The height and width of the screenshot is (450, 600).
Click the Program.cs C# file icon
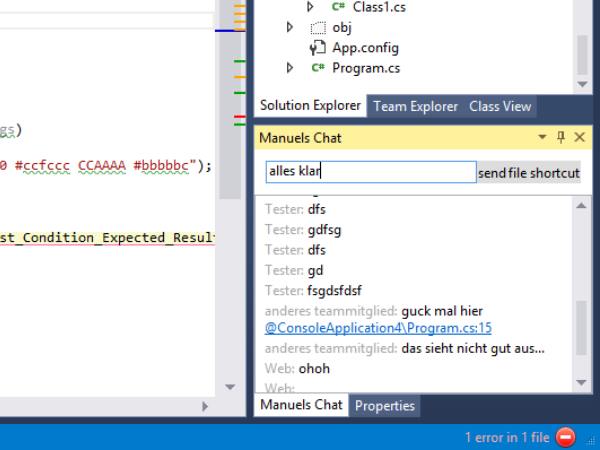click(x=318, y=68)
